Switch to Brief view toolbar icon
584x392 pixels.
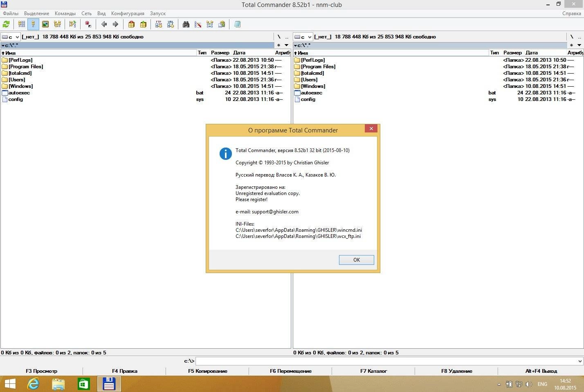click(22, 25)
